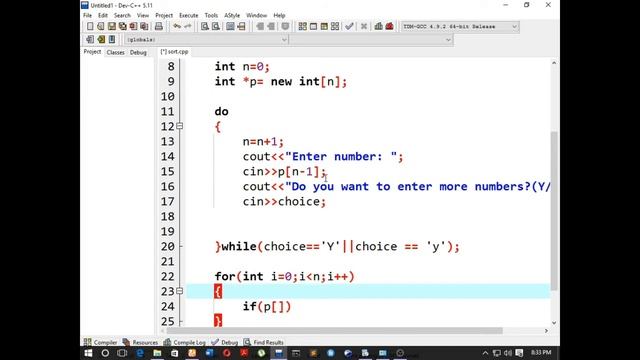Screen dimensions: 640x360
Task: Click the Open file toolbar icon
Action: pos(101,27)
